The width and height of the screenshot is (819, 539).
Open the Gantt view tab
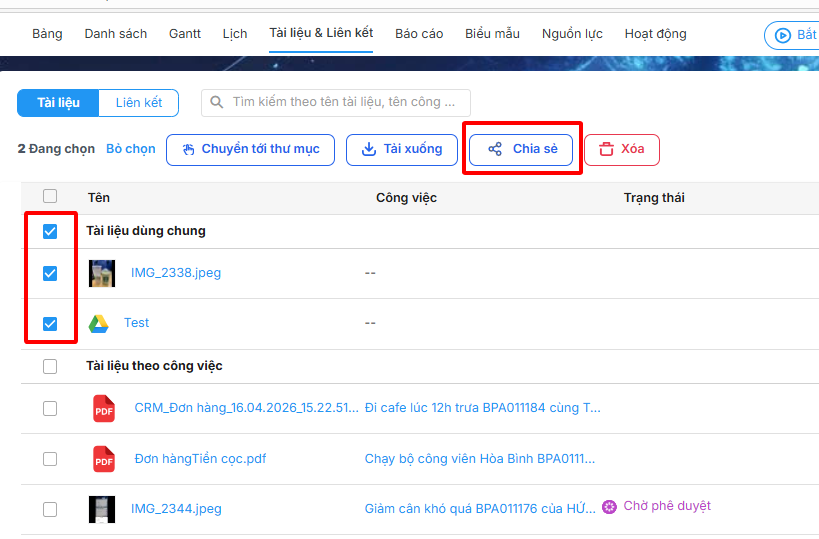click(x=184, y=34)
